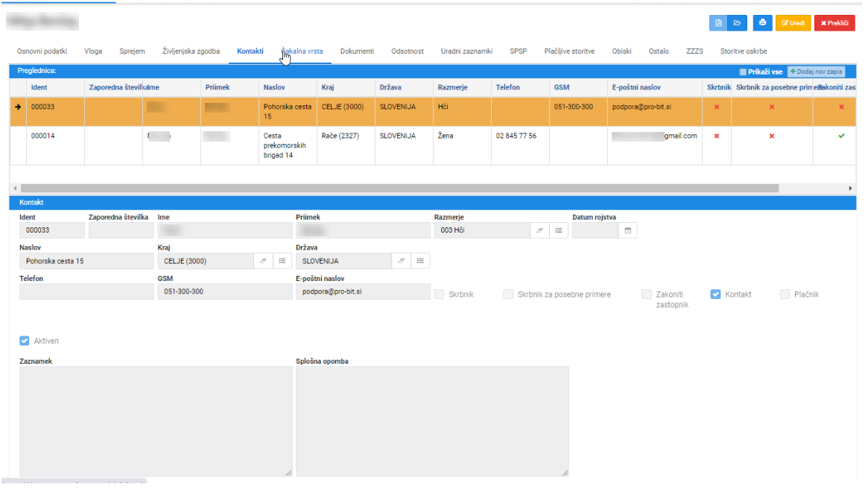Select the Kontakti tab
The image size is (868, 489).
click(250, 51)
